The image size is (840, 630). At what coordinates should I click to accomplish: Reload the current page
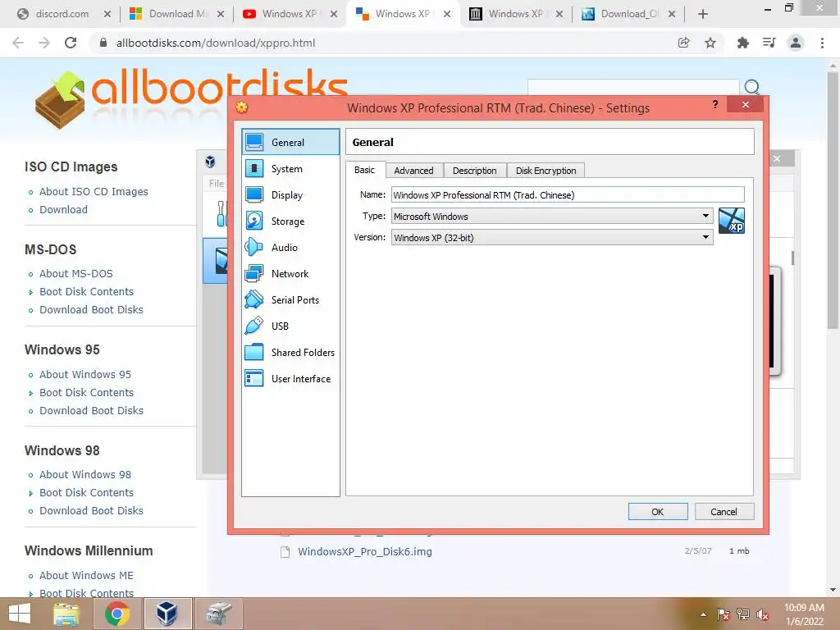[x=71, y=43]
